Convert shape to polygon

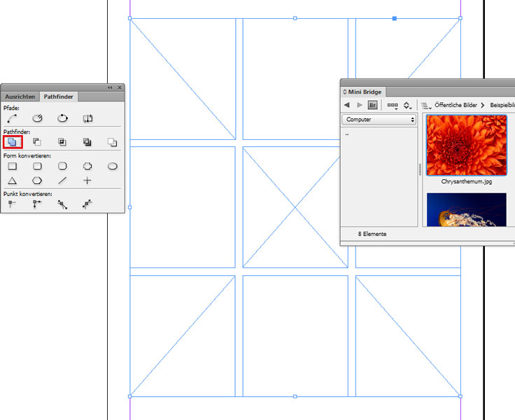pos(37,181)
